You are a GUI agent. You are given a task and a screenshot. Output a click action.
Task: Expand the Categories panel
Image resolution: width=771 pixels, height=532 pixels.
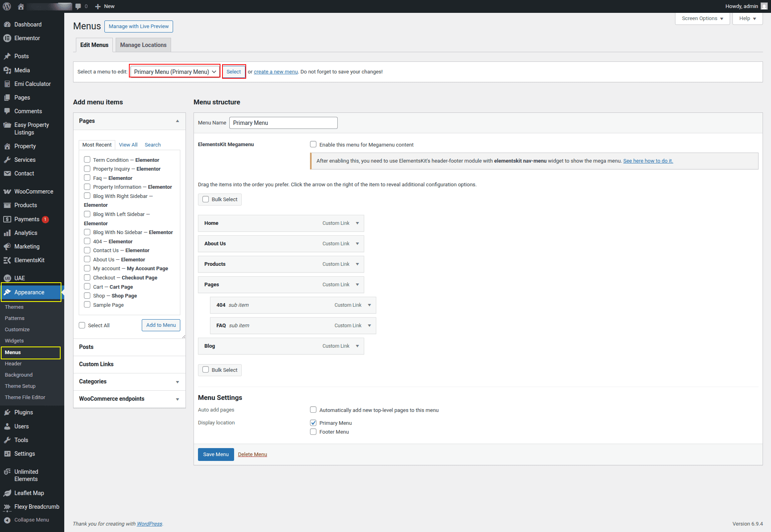pos(177,382)
